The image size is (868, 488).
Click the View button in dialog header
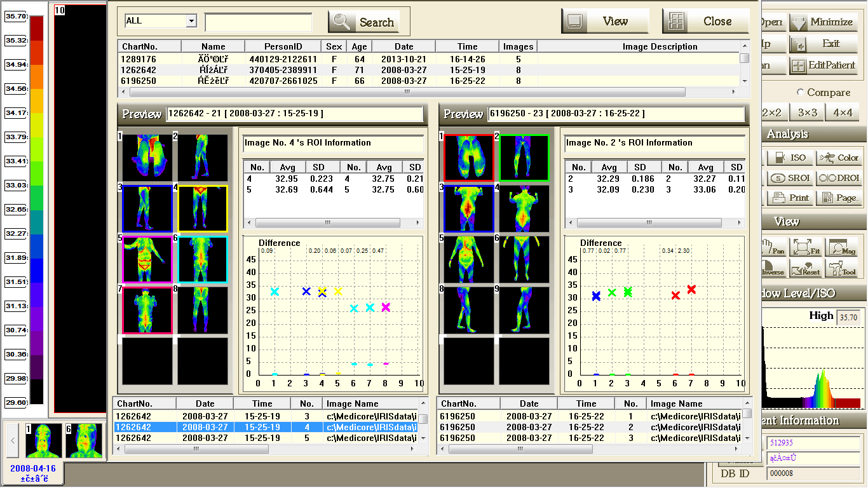[605, 21]
